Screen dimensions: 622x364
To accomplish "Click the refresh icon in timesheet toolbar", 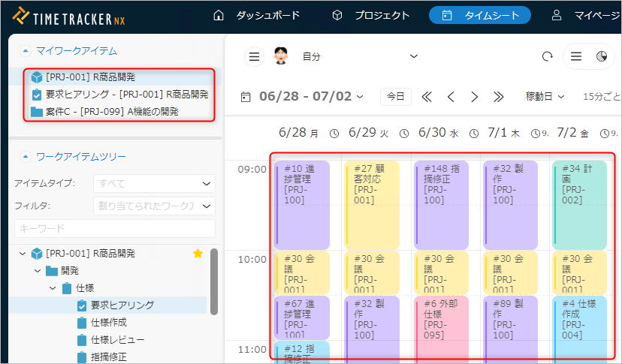I will [x=547, y=56].
